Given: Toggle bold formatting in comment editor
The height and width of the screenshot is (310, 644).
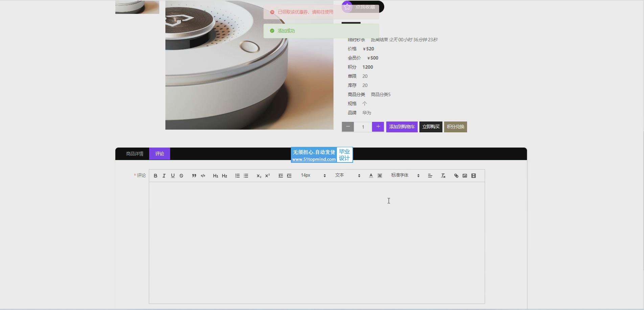Looking at the screenshot, I should pos(156,176).
